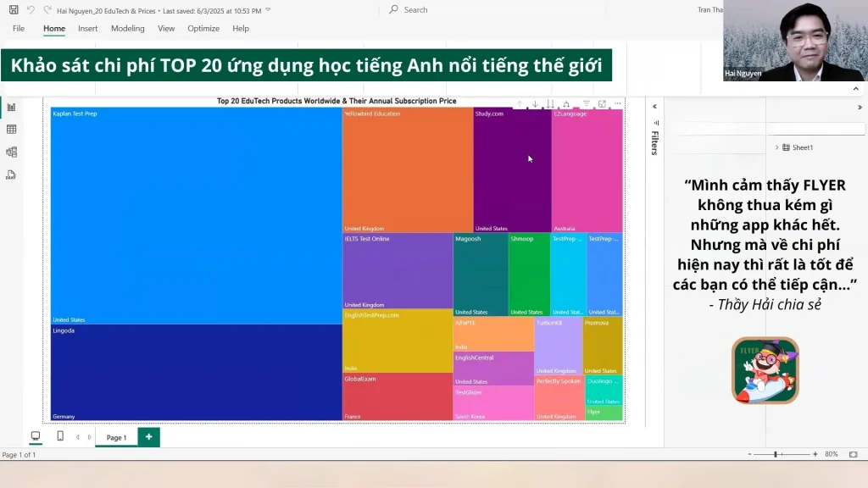Switch to mobile layout view

[x=59, y=436]
